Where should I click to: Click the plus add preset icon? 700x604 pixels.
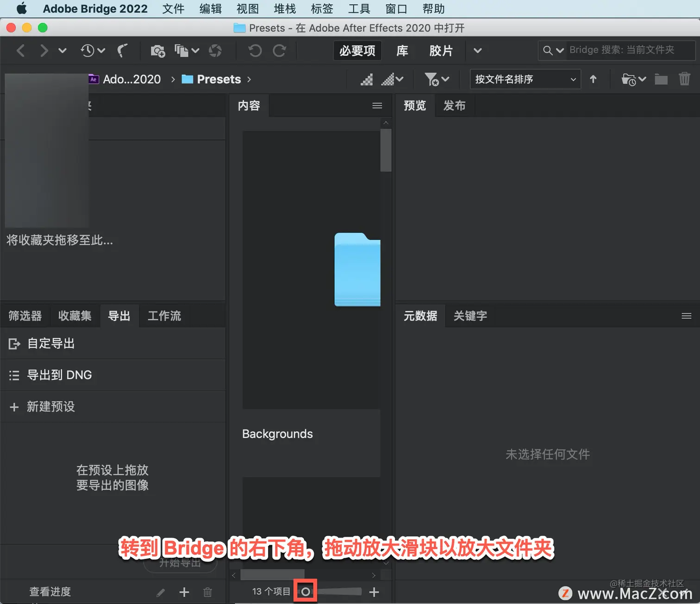[x=184, y=592]
